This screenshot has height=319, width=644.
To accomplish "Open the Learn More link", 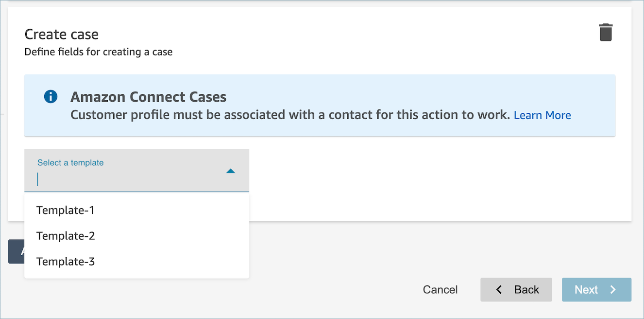I will click(542, 115).
